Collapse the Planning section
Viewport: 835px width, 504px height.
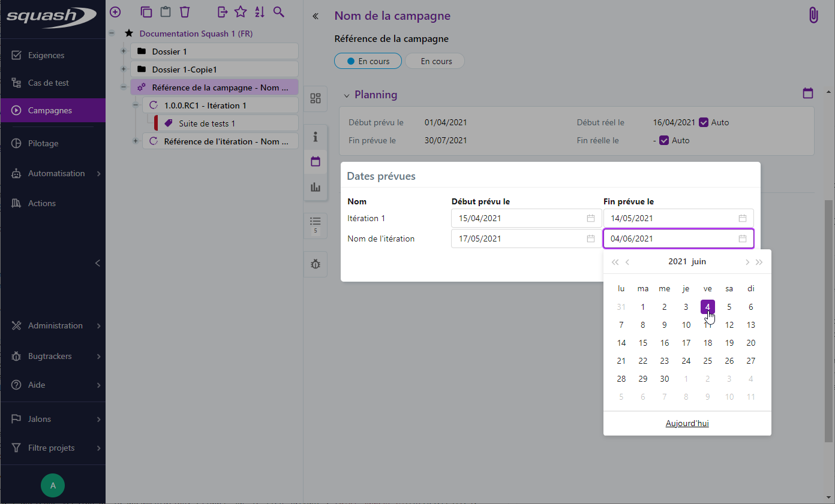pyautogui.click(x=346, y=95)
